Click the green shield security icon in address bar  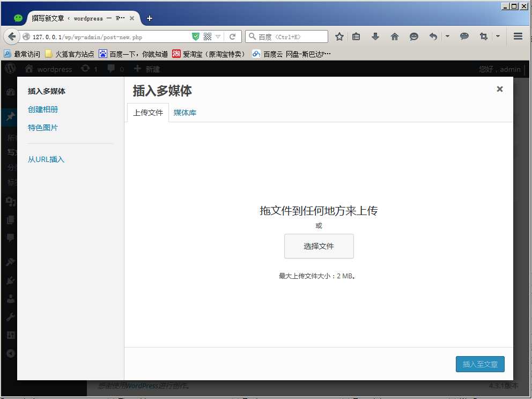point(195,36)
